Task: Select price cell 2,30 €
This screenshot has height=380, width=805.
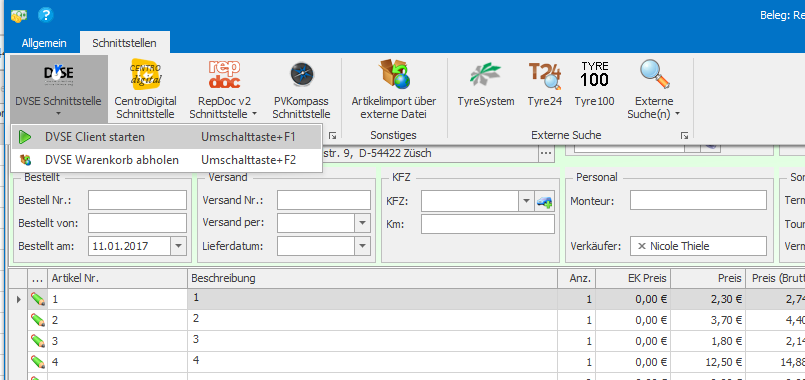Action: coord(708,299)
